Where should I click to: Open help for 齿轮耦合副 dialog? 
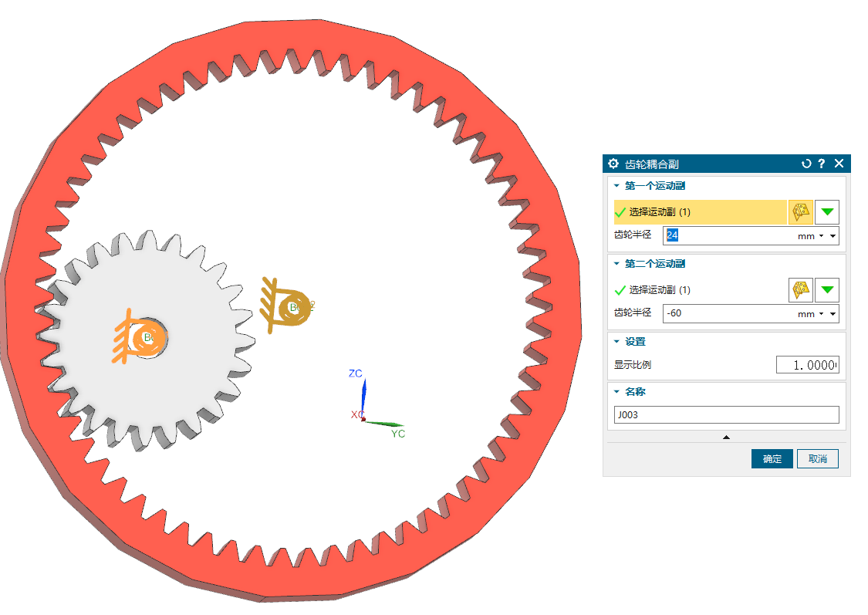[822, 164]
